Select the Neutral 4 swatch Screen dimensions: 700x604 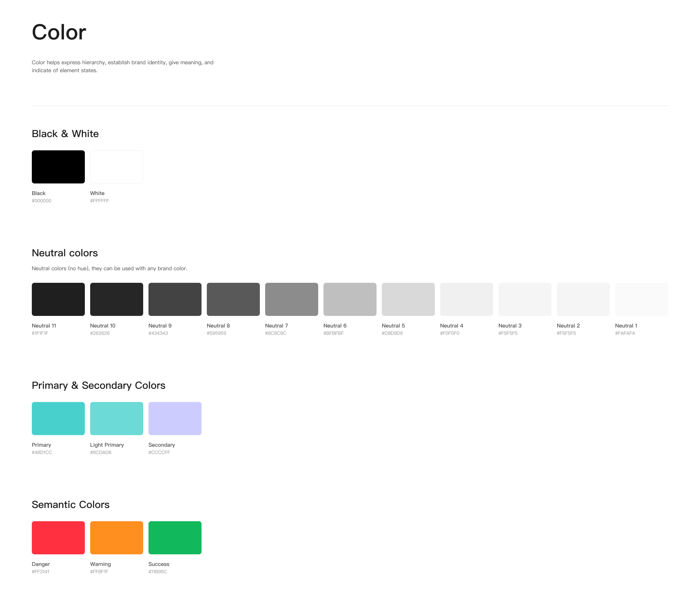pos(467,299)
